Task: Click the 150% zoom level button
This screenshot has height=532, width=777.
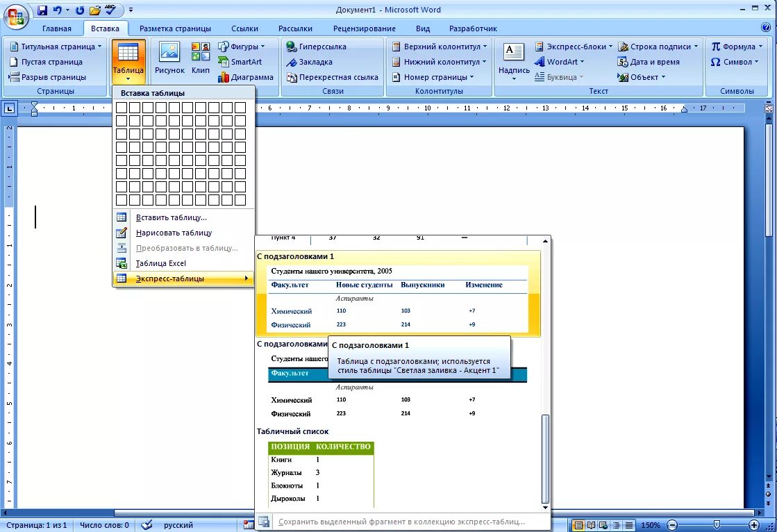Action: (651, 525)
